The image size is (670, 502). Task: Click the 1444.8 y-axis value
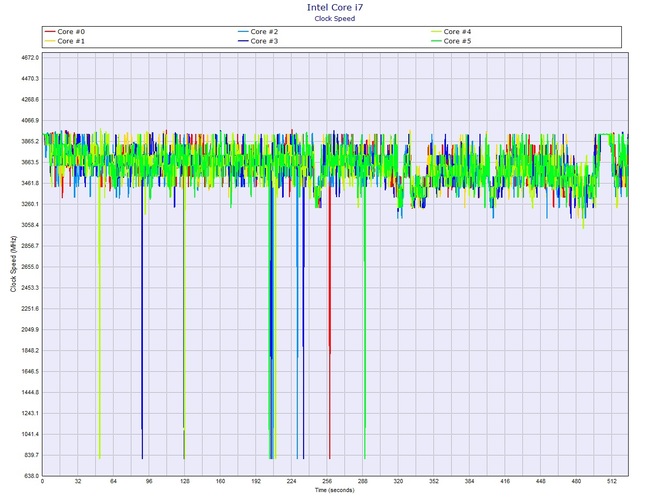point(30,392)
